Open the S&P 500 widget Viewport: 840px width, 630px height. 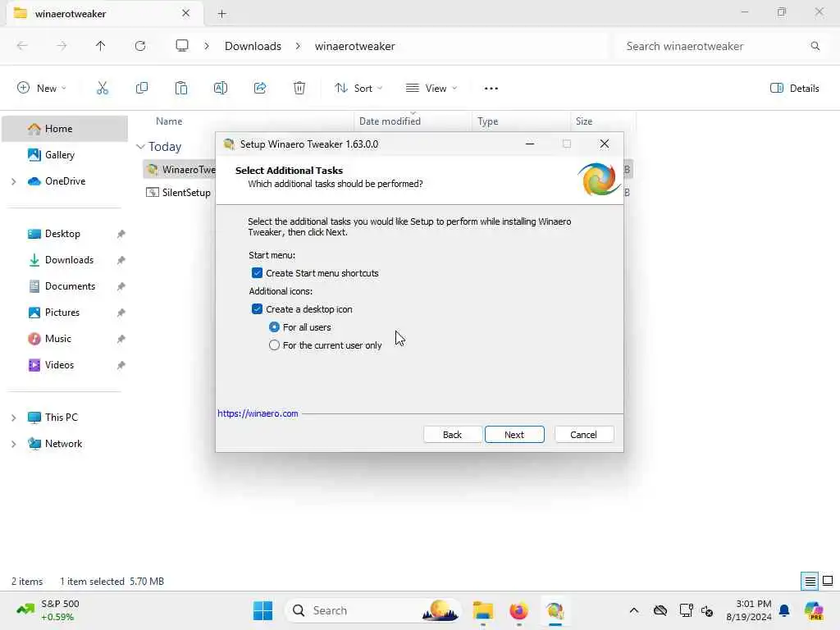(x=48, y=610)
